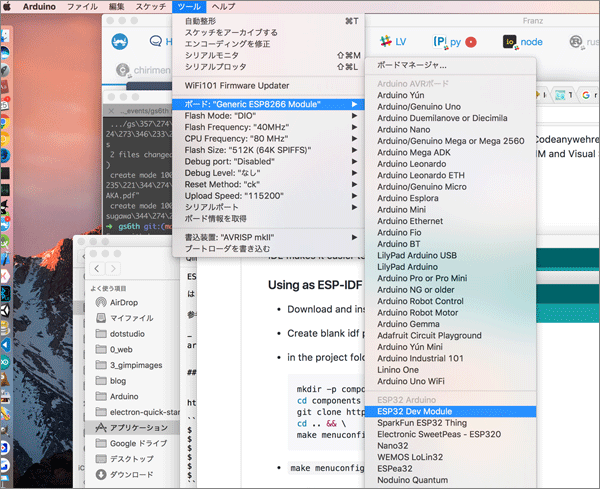The height and width of the screenshot is (489, 600).
Task: Open 3_gimpimages folder in Finder sidebar
Action: point(132,365)
